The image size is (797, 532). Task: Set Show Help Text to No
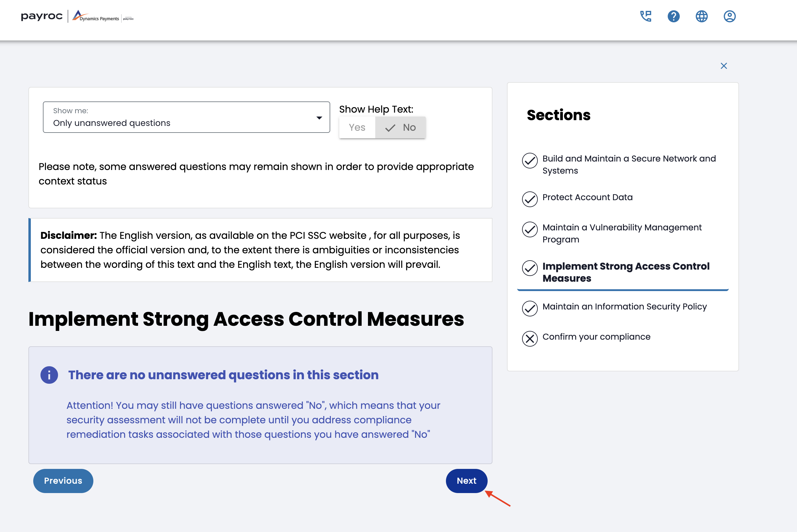pyautogui.click(x=401, y=128)
